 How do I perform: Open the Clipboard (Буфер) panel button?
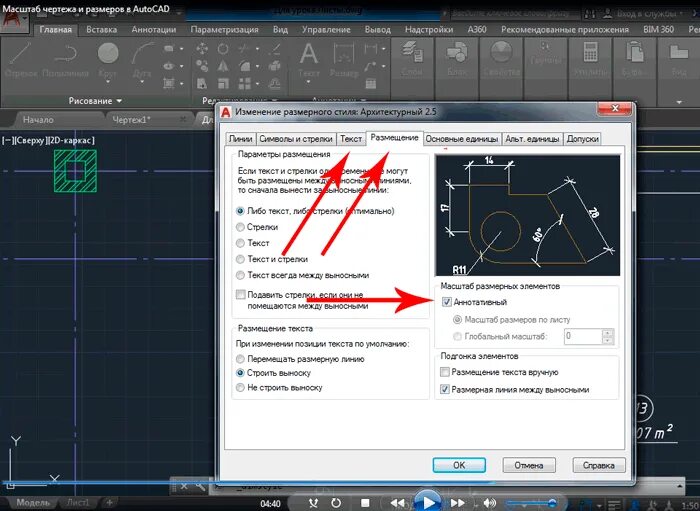pos(634,58)
